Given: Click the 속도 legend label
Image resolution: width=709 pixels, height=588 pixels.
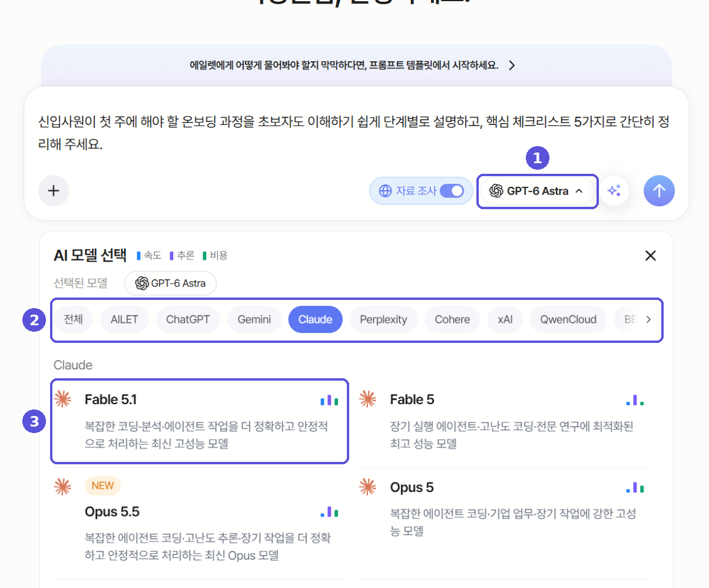Looking at the screenshot, I should pos(153,256).
